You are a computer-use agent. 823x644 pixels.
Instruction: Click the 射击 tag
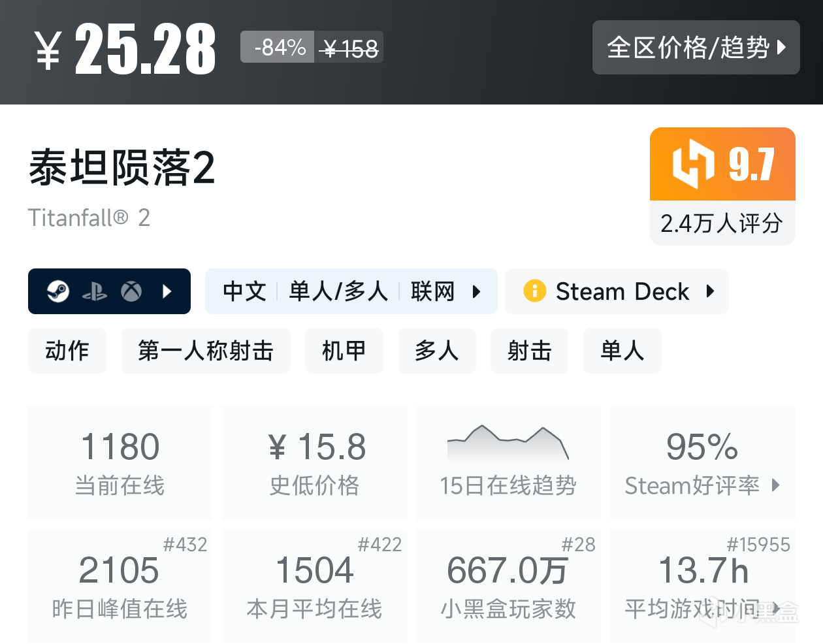(529, 351)
